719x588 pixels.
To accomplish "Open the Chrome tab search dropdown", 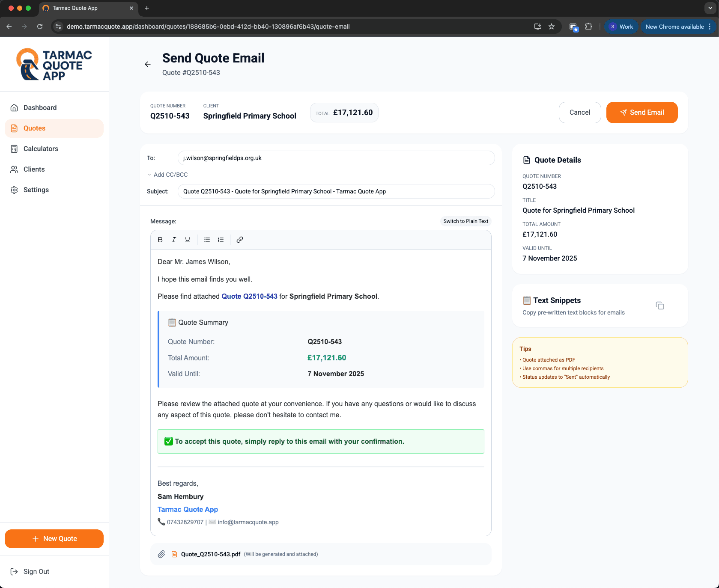I will 710,8.
